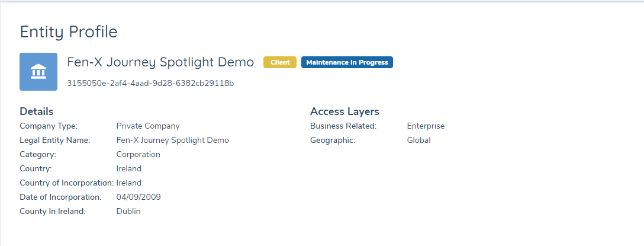Click the County In Ireland label
Screen dimensions: 644x246
click(53, 212)
